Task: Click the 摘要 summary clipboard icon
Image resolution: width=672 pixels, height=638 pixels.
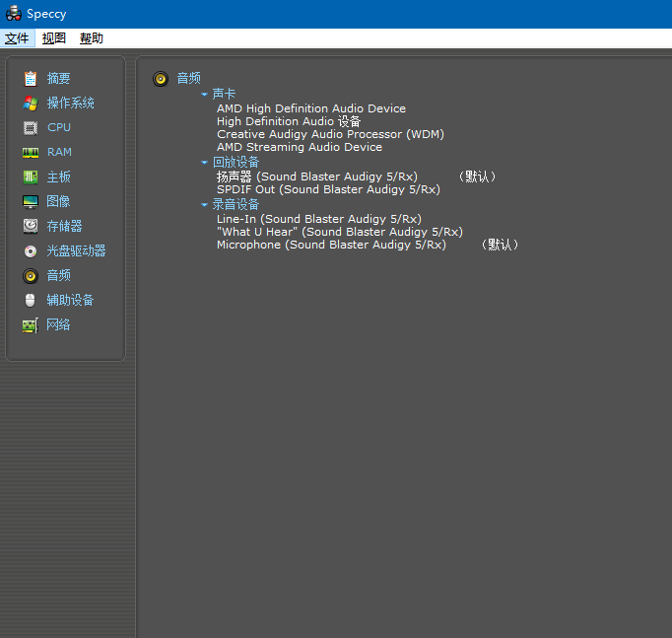Action: (31, 78)
